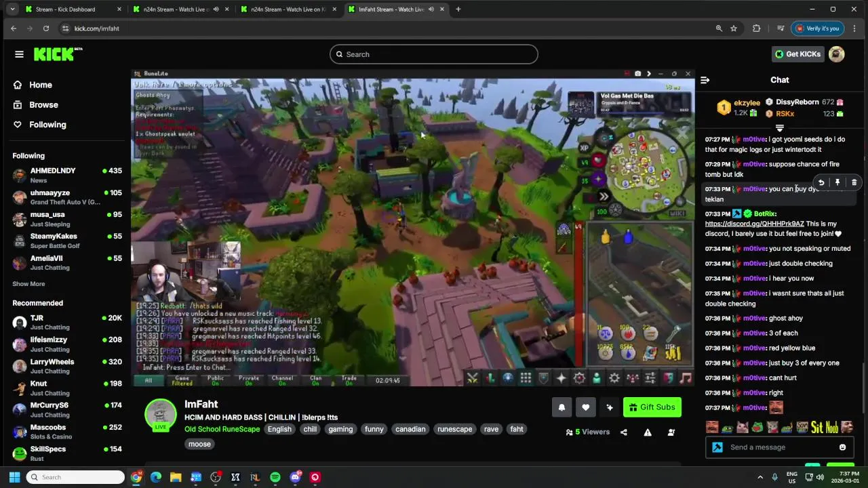
Task: Click the Gift Subs button
Action: tap(652, 407)
